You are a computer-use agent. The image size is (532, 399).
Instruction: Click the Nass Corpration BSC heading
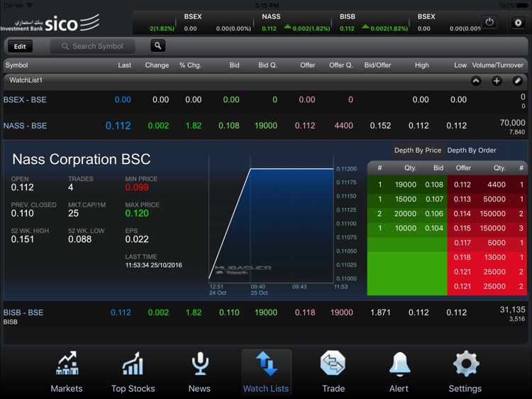[x=82, y=159]
